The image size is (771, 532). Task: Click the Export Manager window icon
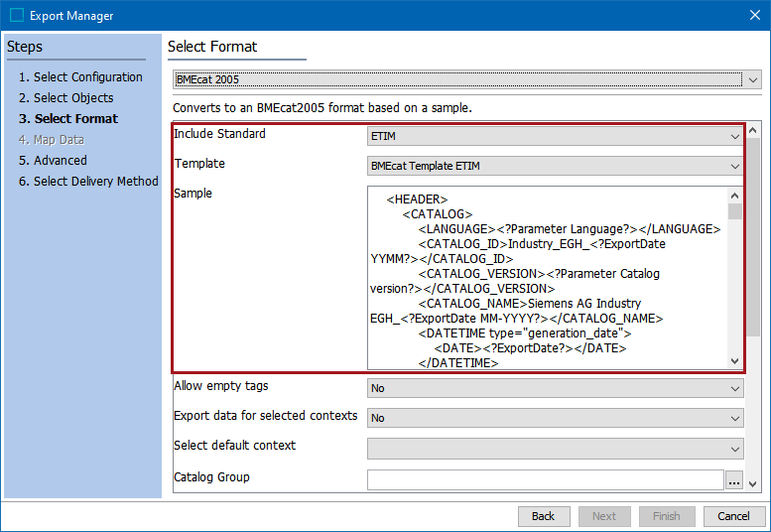click(17, 15)
